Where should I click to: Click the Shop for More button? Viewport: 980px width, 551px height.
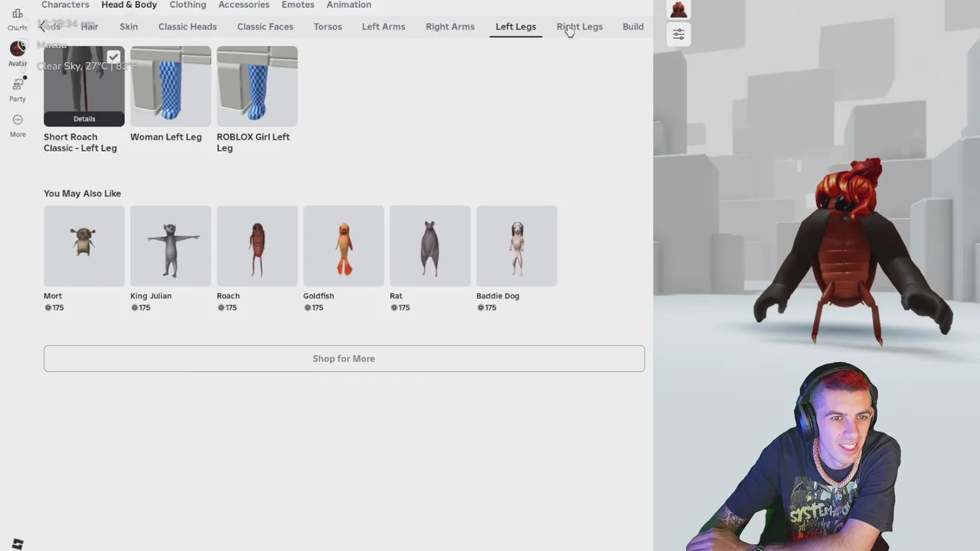pos(344,358)
